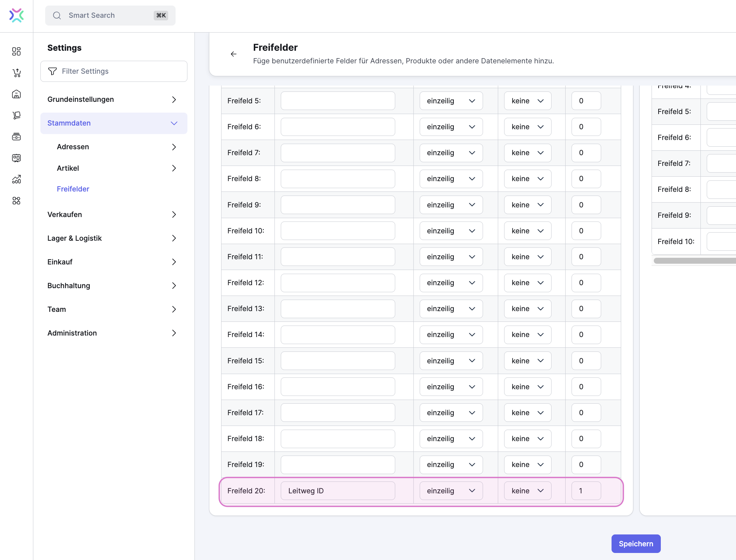
Task: Focus the Smart Search field
Action: click(x=110, y=16)
